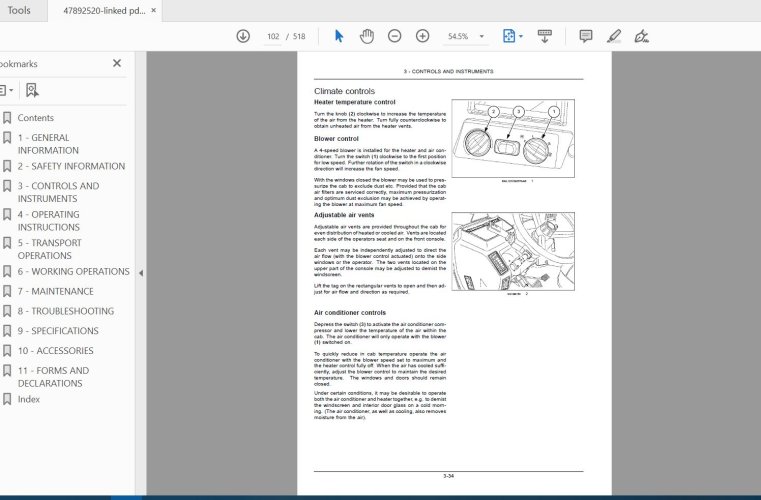Open the 7 - MAINTENANCE bookmark
The height and width of the screenshot is (500, 761).
click(55, 291)
